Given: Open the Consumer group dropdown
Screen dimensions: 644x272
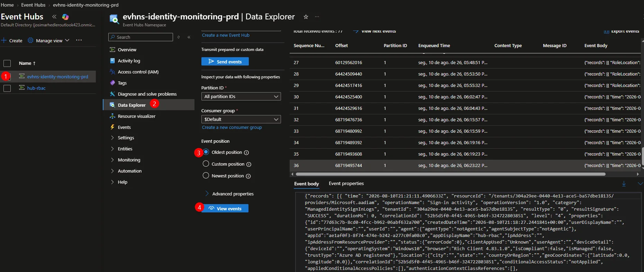Looking at the screenshot, I should 241,119.
